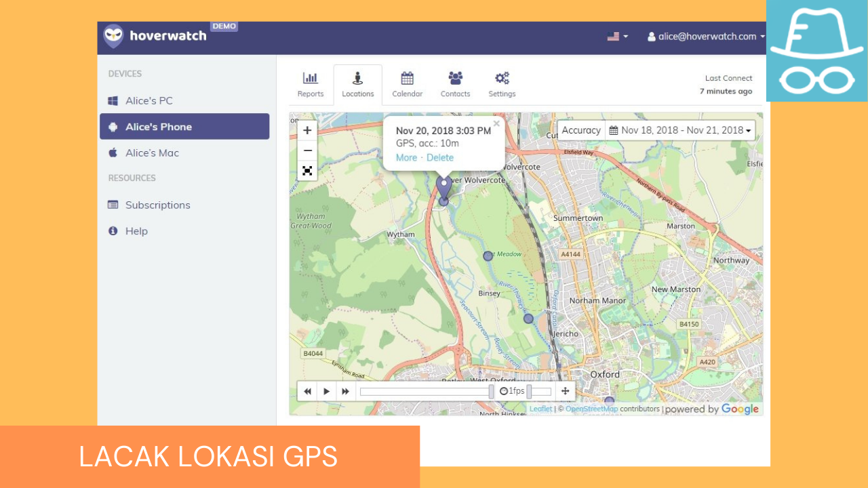Click location dot south of Oxford

coord(609,401)
